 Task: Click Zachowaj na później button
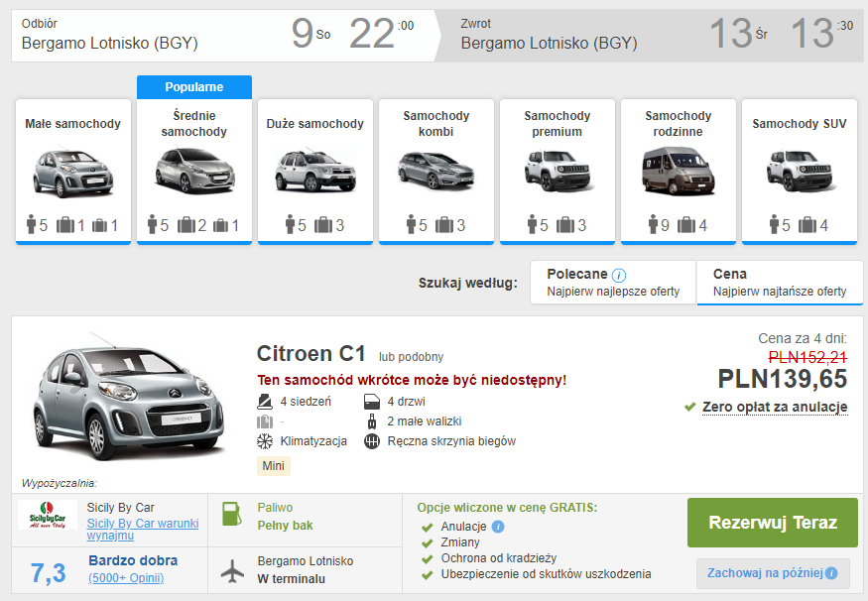pyautogui.click(x=772, y=573)
